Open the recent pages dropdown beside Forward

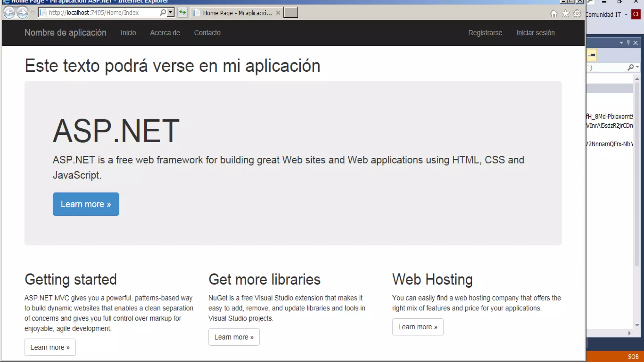(x=32, y=13)
